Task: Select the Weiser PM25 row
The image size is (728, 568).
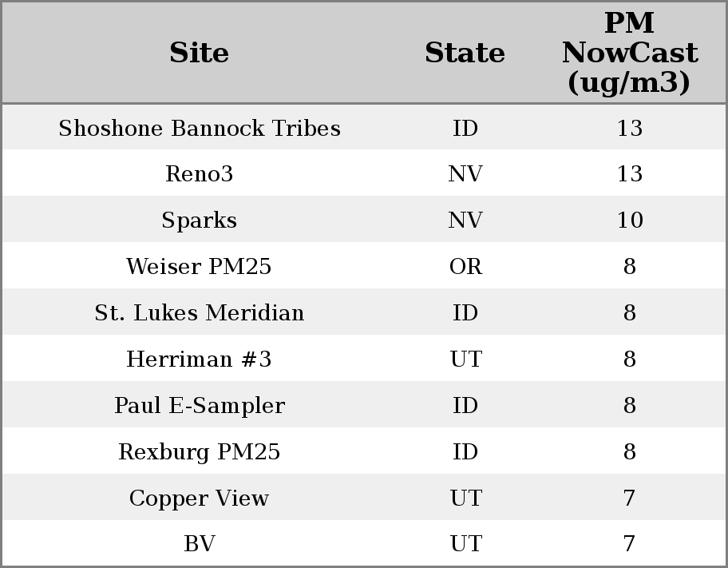Action: point(199,267)
